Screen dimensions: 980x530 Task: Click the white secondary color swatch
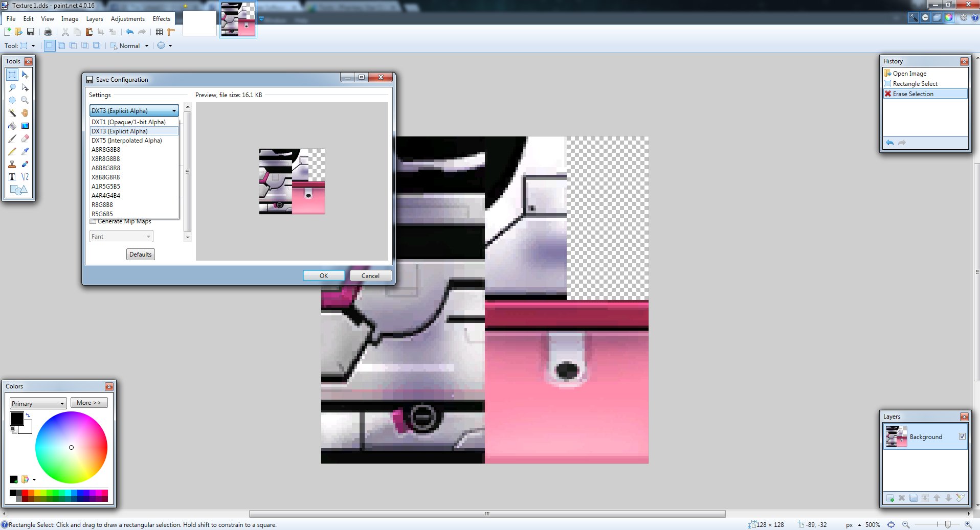(x=27, y=429)
